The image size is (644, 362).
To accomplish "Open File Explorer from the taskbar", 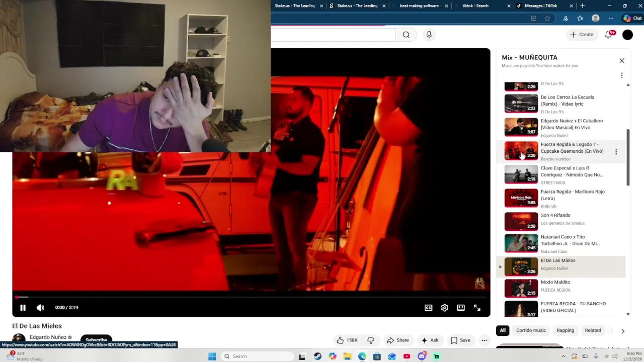I will click(347, 356).
